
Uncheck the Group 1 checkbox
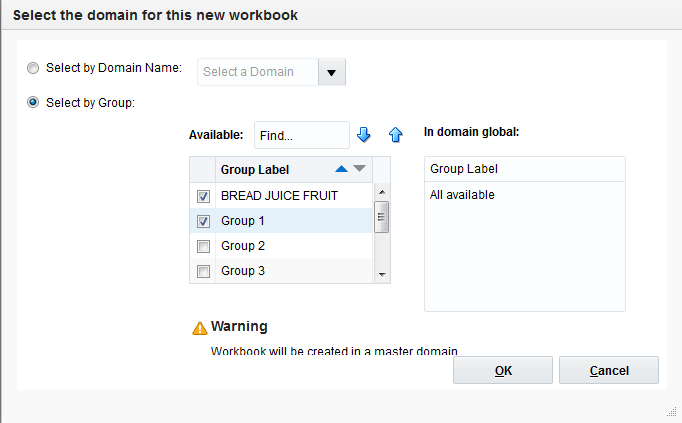(x=204, y=221)
